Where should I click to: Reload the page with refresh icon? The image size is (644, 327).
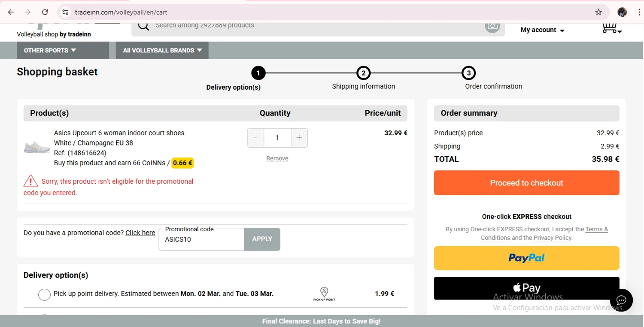45,12
